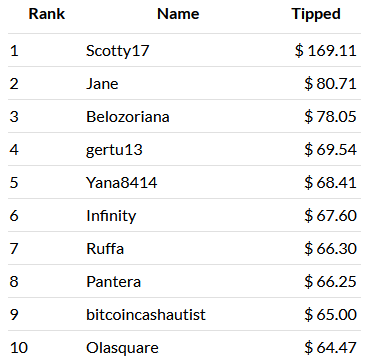Select the $ 65.00 tipped amount
The image size is (368, 362).
[330, 315]
